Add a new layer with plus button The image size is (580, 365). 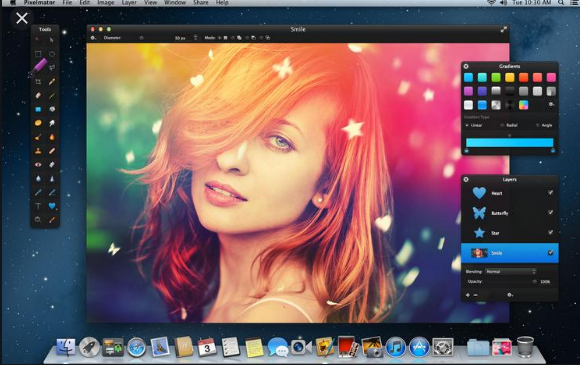(x=468, y=295)
